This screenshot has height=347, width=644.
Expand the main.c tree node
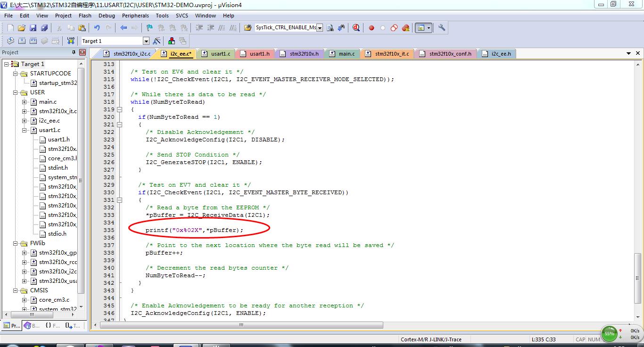point(25,102)
